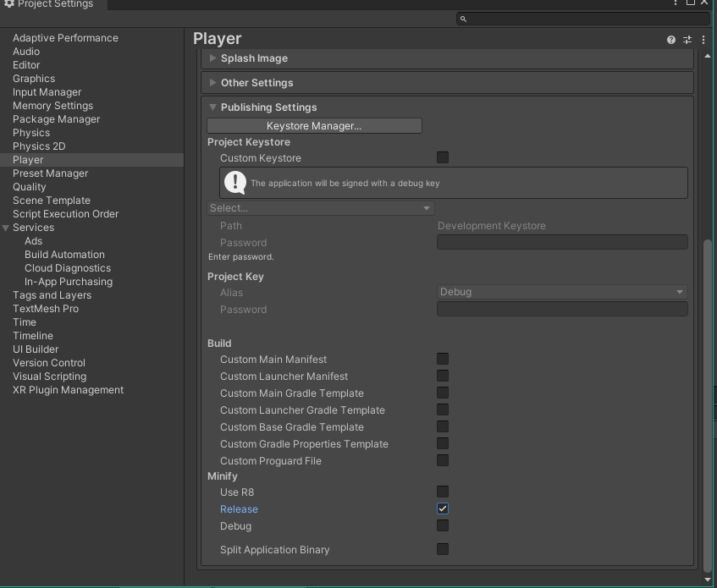Open the Alias Debug dropdown
This screenshot has height=588, width=717.
pos(562,292)
